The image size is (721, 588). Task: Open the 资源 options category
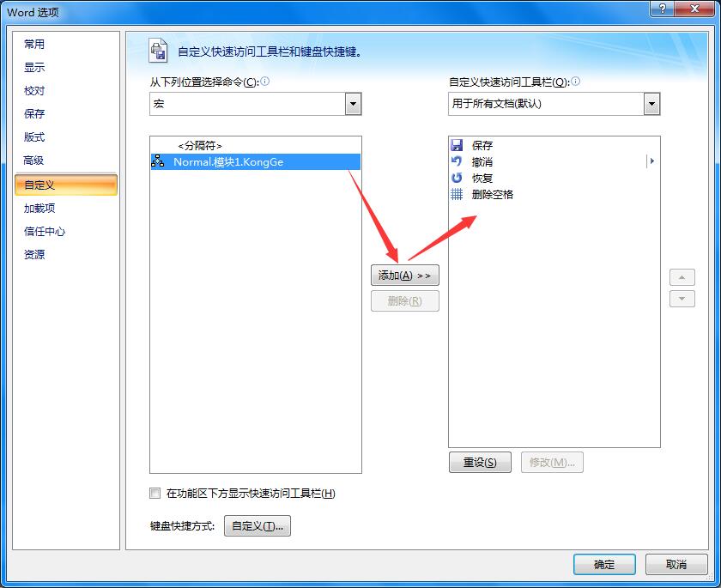click(x=34, y=254)
